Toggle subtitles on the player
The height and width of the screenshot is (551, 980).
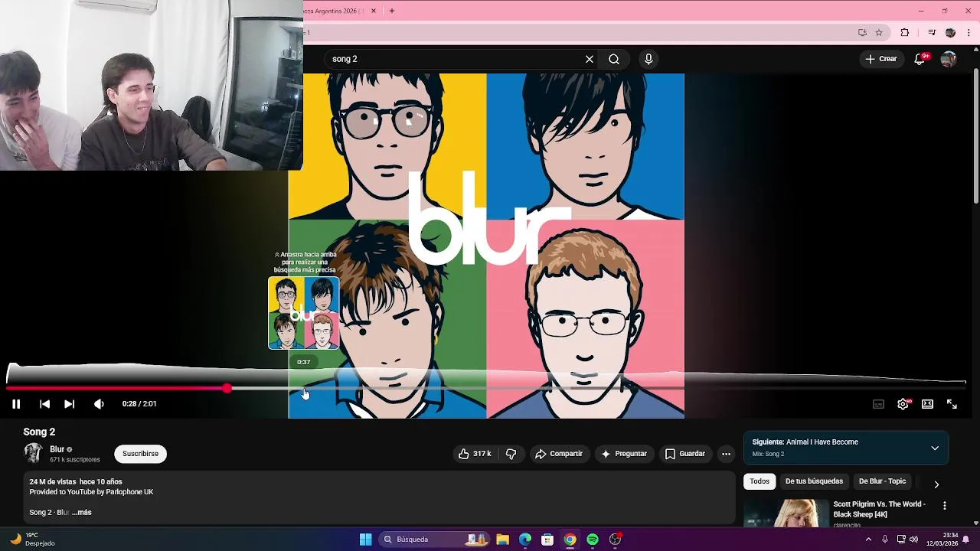[x=878, y=404]
